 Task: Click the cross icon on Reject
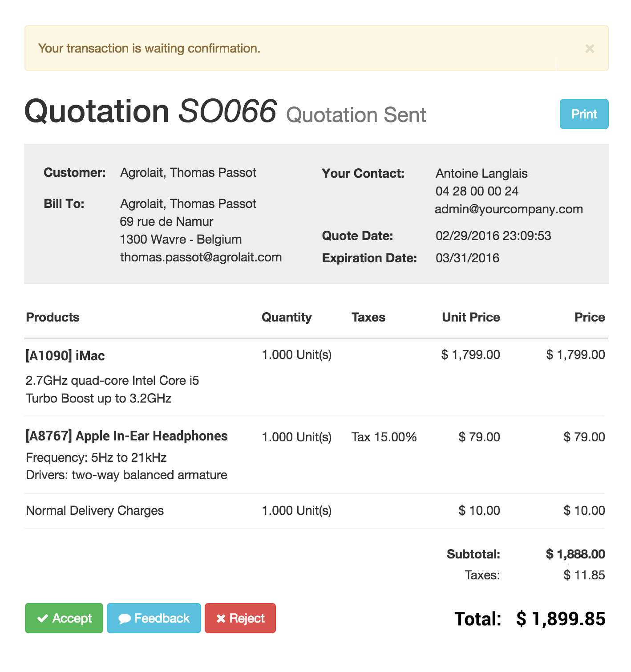pos(221,619)
